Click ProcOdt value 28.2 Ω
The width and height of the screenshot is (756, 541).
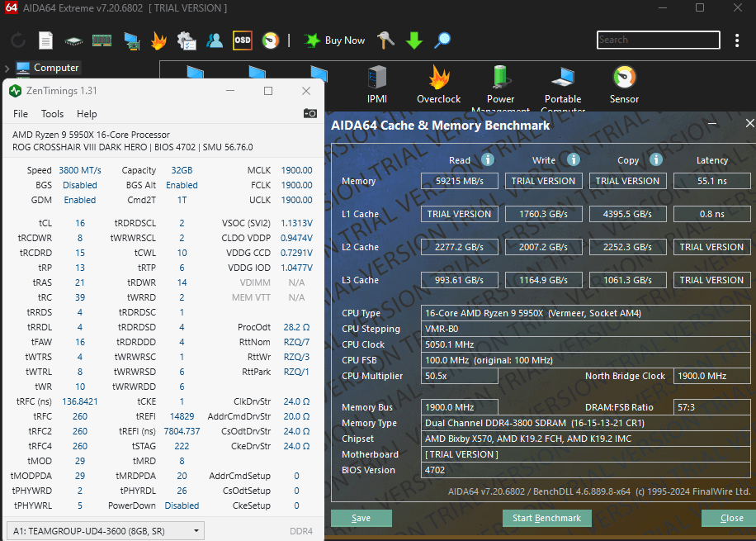point(296,327)
